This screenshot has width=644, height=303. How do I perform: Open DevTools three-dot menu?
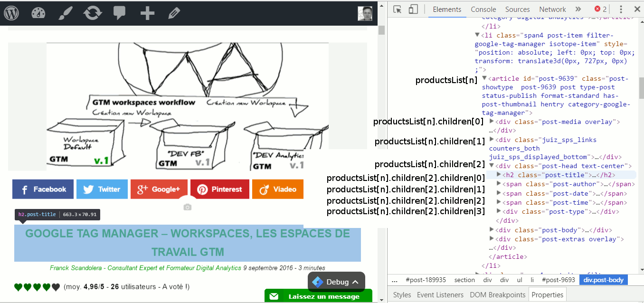pyautogui.click(x=621, y=9)
